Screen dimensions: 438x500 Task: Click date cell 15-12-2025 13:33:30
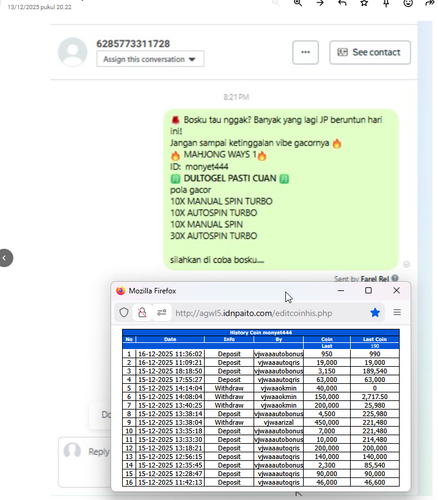tap(170, 439)
